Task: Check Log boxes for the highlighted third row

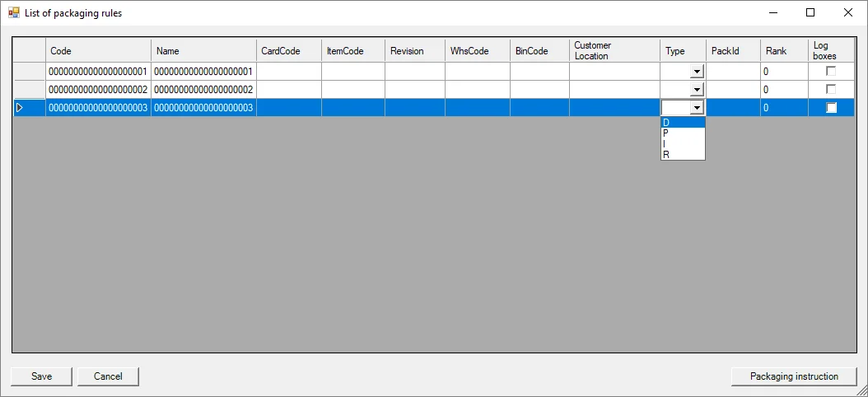Action: [x=831, y=108]
